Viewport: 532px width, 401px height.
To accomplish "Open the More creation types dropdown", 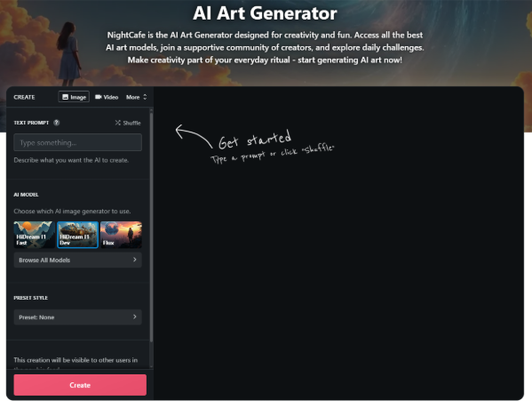I will coord(137,97).
